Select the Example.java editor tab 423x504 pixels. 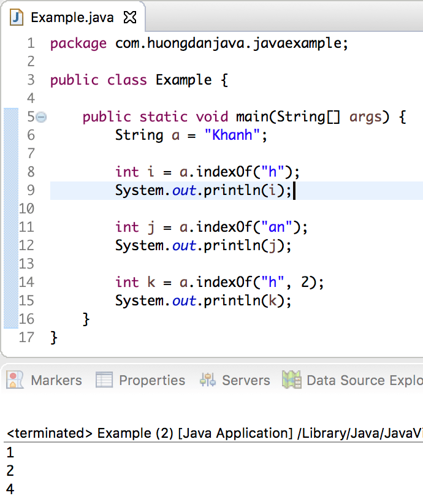click(72, 17)
